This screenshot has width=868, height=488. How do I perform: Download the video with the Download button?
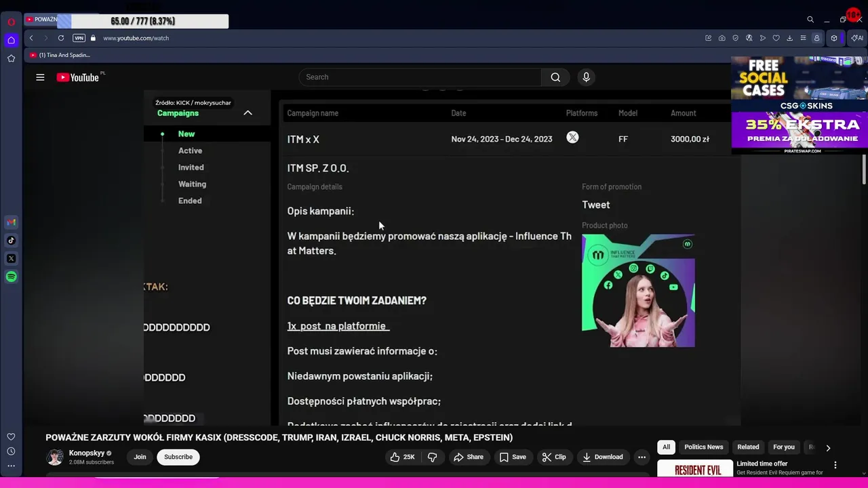coord(603,457)
